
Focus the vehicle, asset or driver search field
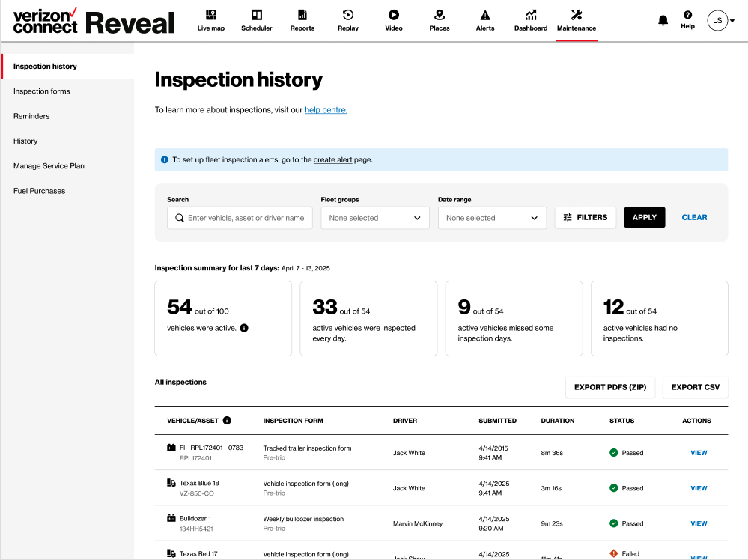tap(240, 218)
